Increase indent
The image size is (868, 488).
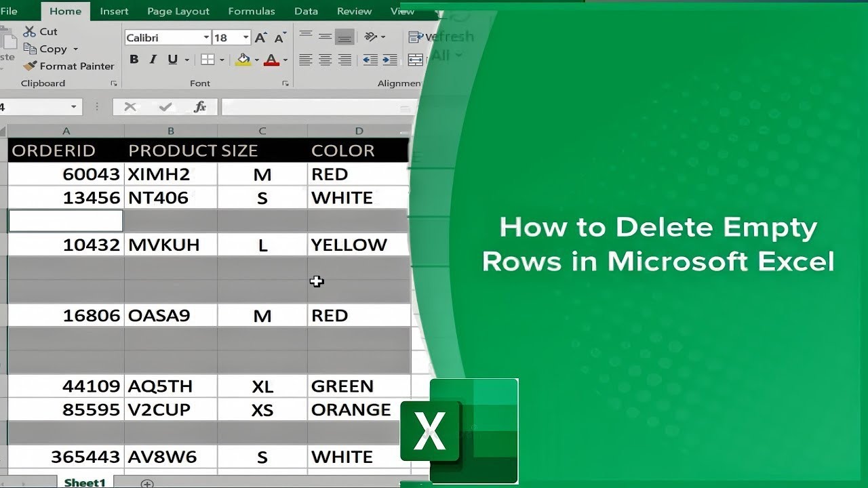click(390, 60)
